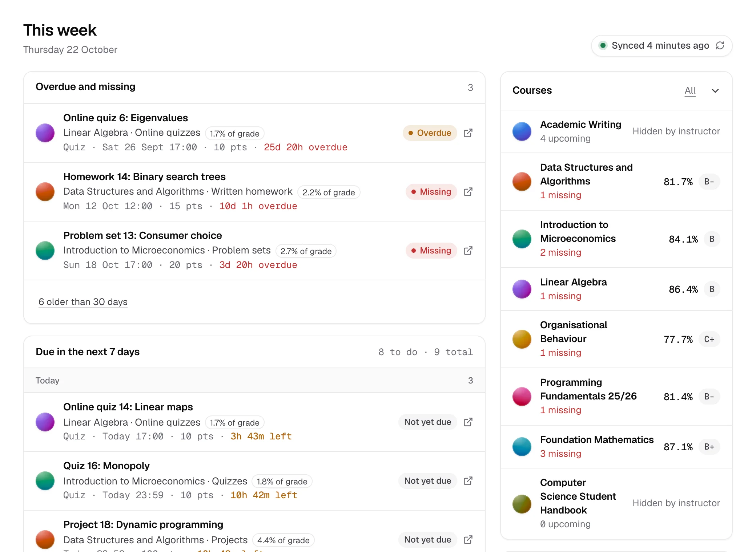Image resolution: width=756 pixels, height=552 pixels.
Task: Click 4.4% of grade tag
Action: (x=283, y=540)
